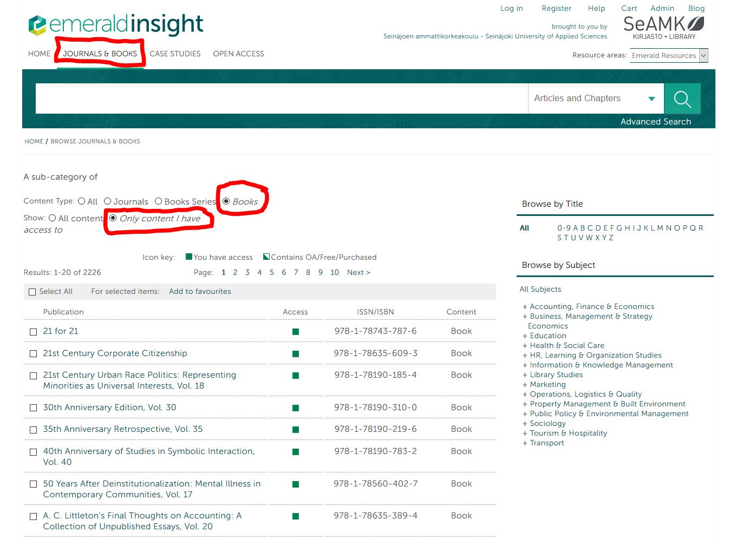Select the All content type radio button
The width and height of the screenshot is (756, 539).
point(81,201)
